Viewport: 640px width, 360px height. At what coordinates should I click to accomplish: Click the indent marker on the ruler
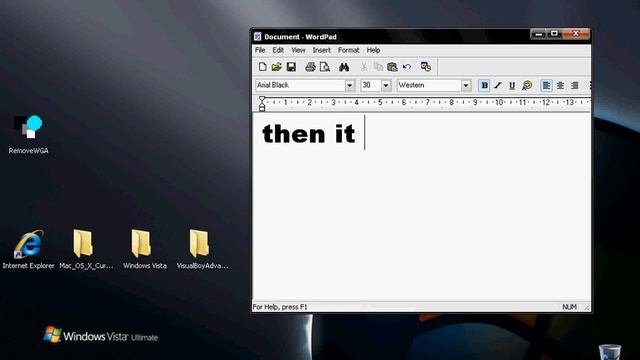pos(262,103)
